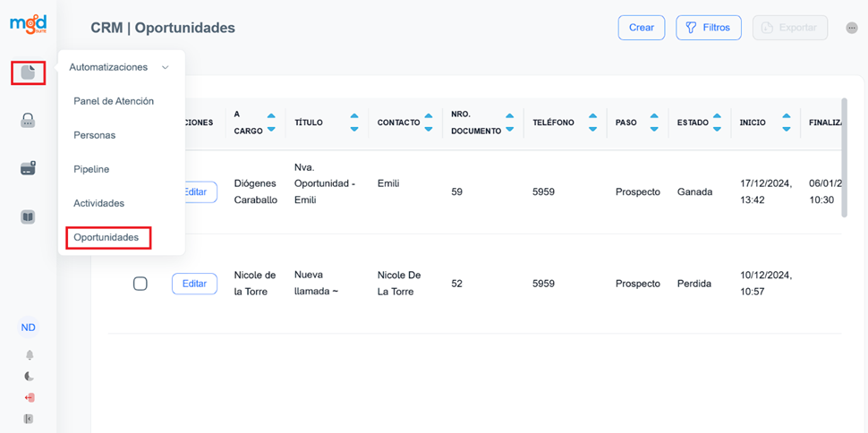This screenshot has height=433, width=868.
Task: Sort by Estado column arrows
Action: pyautogui.click(x=717, y=123)
